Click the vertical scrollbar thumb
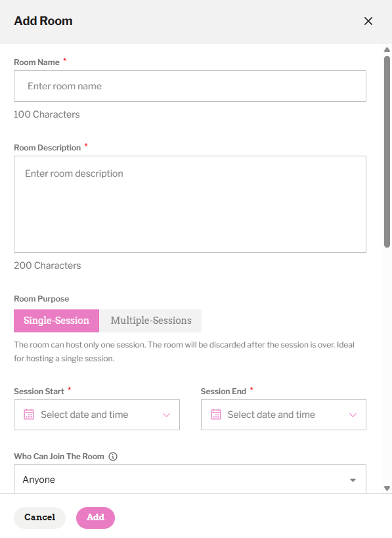The width and height of the screenshot is (392, 538). click(387, 152)
